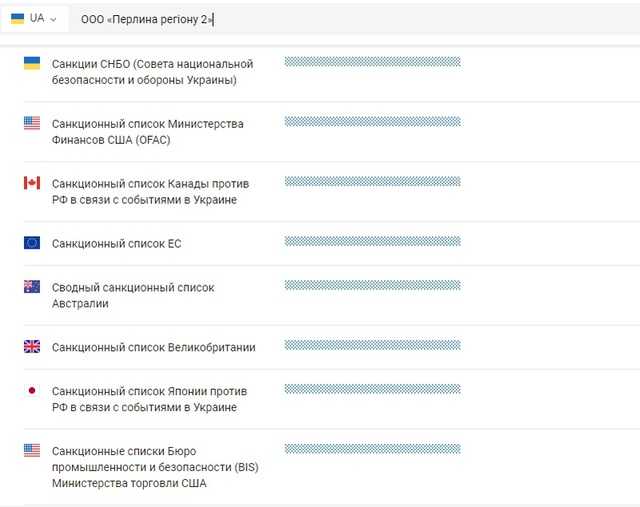This screenshot has height=507, width=640.
Task: Open Санкционный список Японии entry
Action: 149,399
